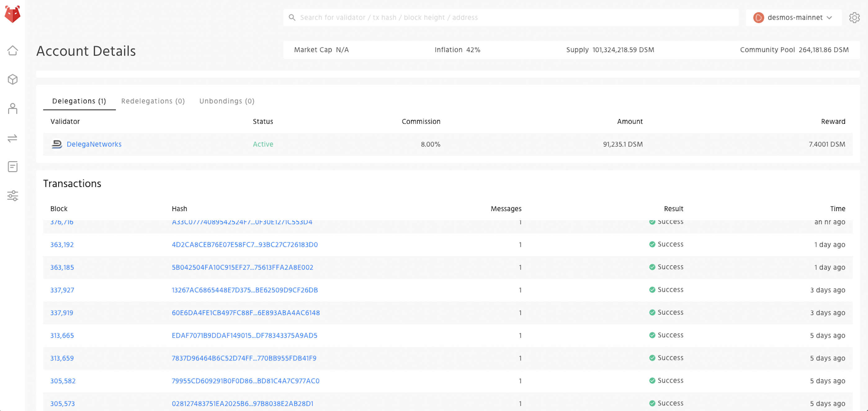Screen dimensions: 868x411
Task: Open the Validators person sidebar icon
Action: click(12, 108)
